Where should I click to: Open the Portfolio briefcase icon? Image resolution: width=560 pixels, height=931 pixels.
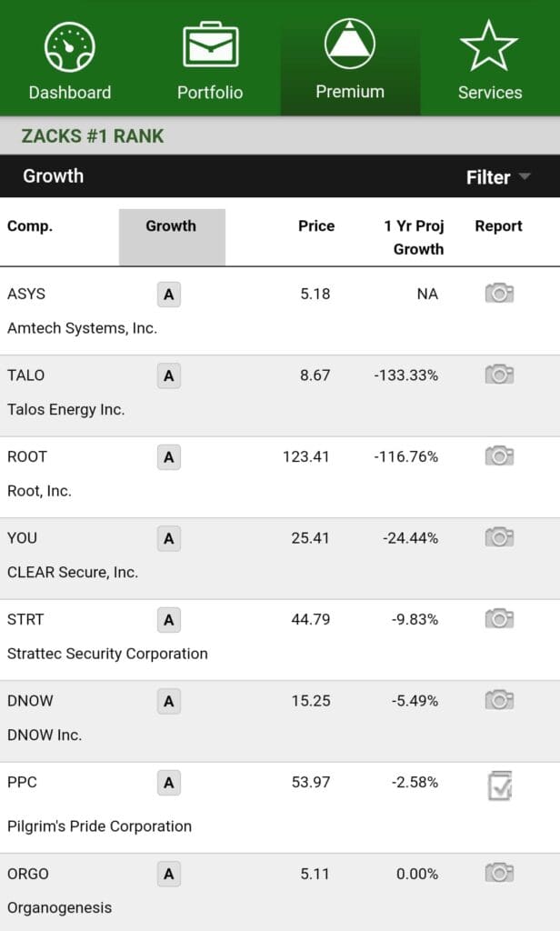[210, 43]
